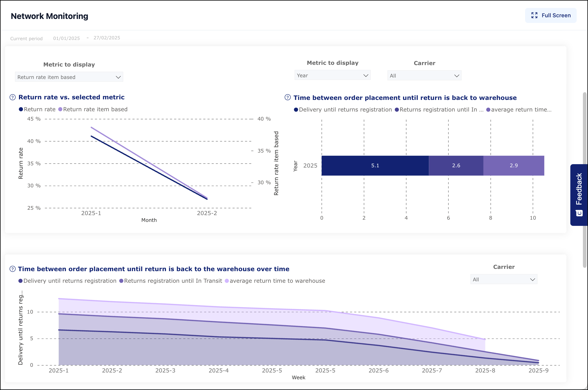588x390 pixels.
Task: Click the chevron on the bottom Carrier selector
Action: pyautogui.click(x=532, y=279)
